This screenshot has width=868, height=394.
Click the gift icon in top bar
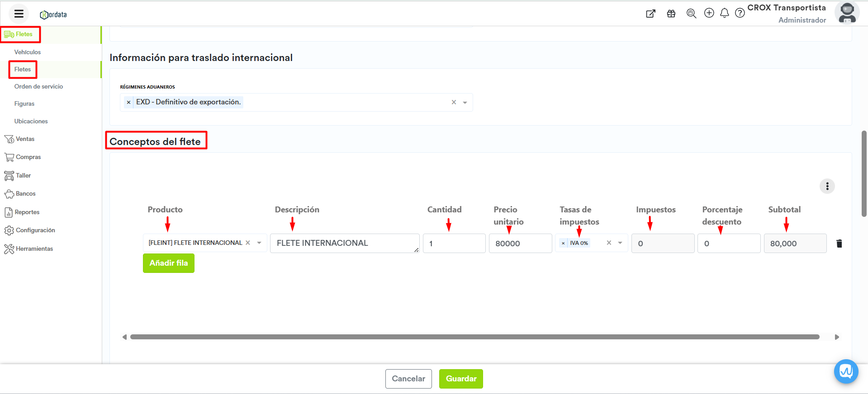pyautogui.click(x=671, y=14)
